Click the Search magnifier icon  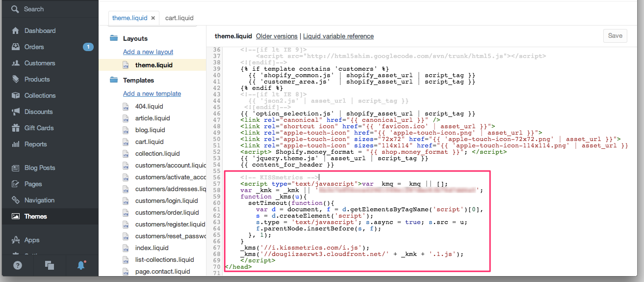(x=16, y=9)
